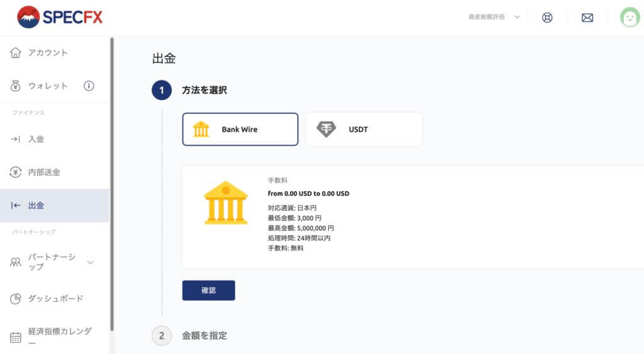Click the 'from 0.00 USD to 0.00 USD' text

(308, 194)
